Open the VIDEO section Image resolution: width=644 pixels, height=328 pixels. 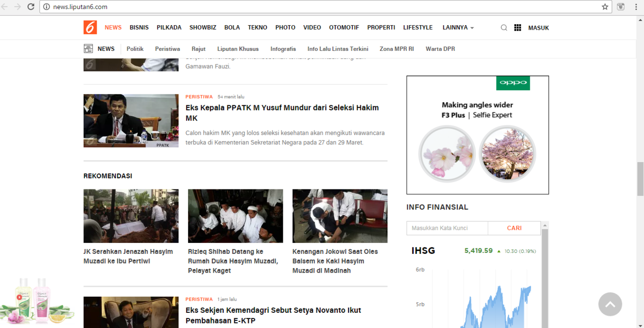(312, 28)
